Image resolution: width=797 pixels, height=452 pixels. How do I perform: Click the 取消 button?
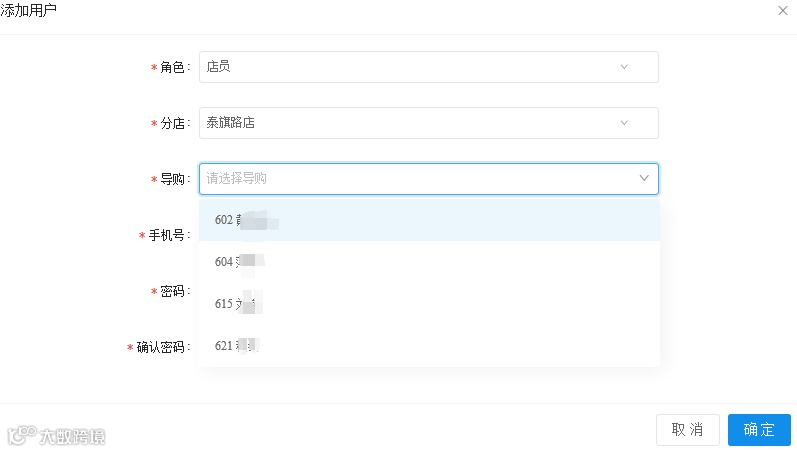(x=687, y=430)
